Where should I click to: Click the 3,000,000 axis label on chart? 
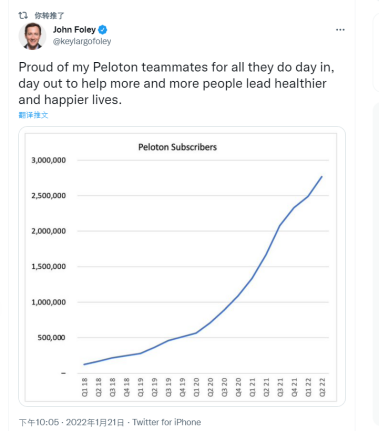pos(49,160)
